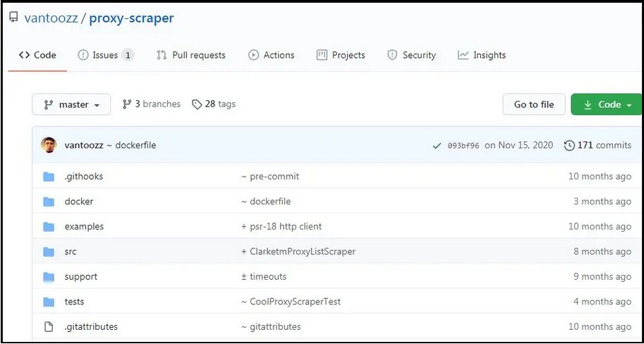Open the + ClarketmProxyListScraper commit

coord(298,251)
